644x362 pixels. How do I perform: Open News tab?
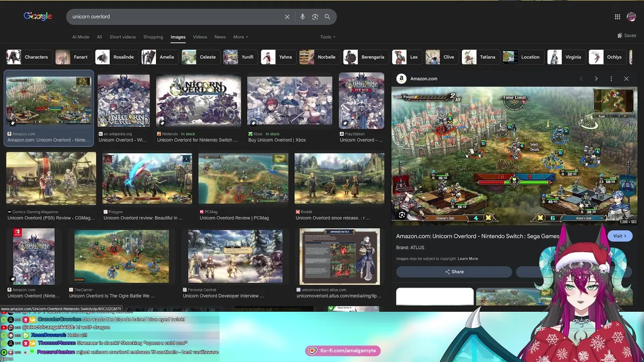coord(220,37)
